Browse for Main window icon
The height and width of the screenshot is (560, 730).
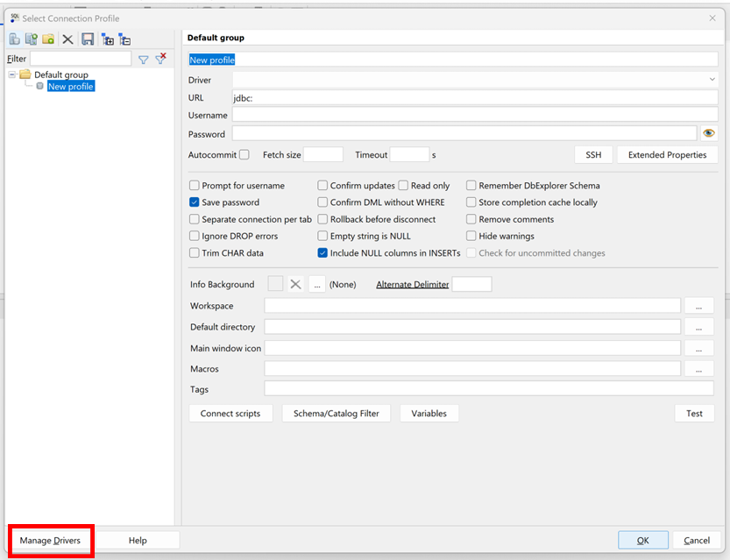pos(698,348)
